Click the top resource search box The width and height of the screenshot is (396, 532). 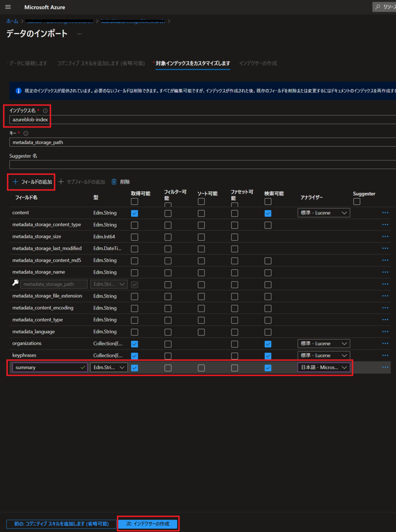tap(384, 7)
